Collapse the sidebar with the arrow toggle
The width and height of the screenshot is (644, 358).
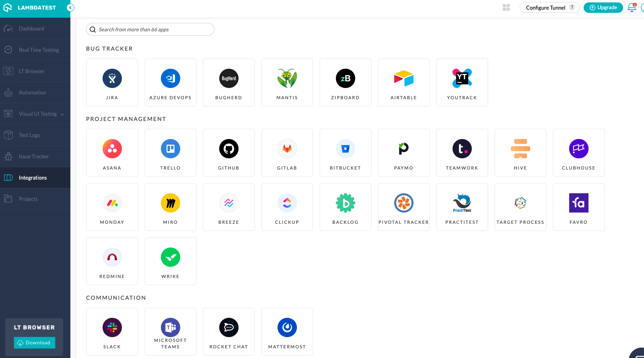click(70, 8)
